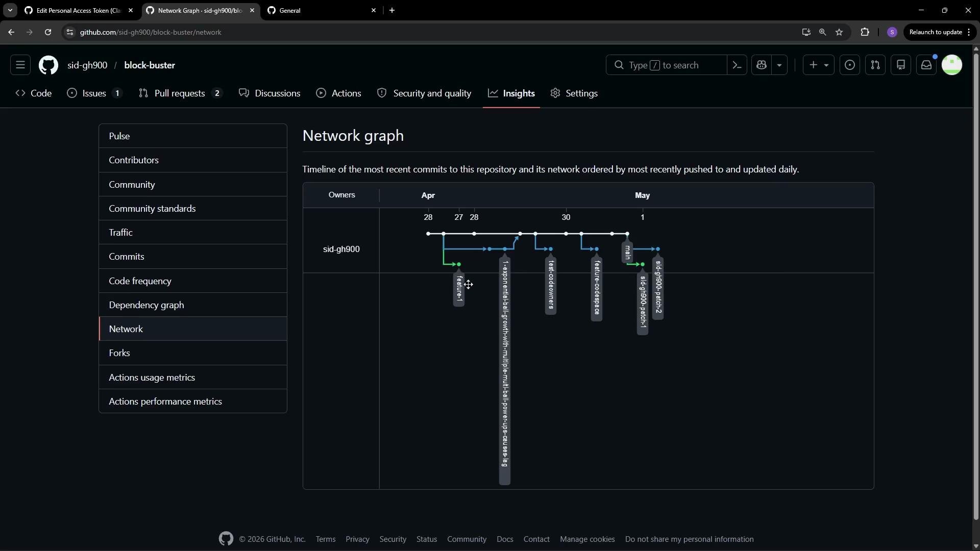The image size is (980, 551).
Task: Open the create new plus dropdown
Action: (819, 65)
